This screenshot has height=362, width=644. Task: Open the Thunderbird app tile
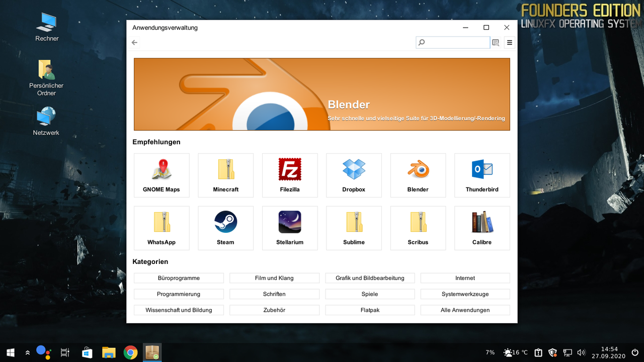point(482,175)
